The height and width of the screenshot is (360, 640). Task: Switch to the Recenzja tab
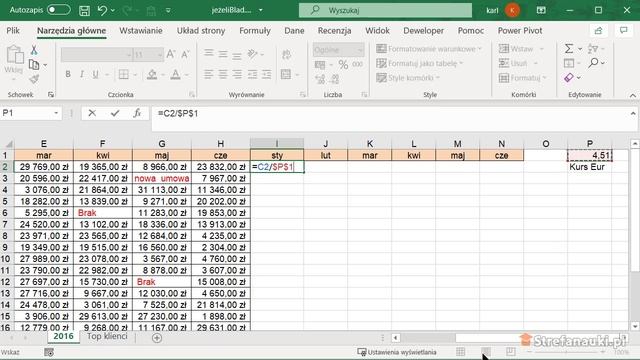pyautogui.click(x=334, y=31)
